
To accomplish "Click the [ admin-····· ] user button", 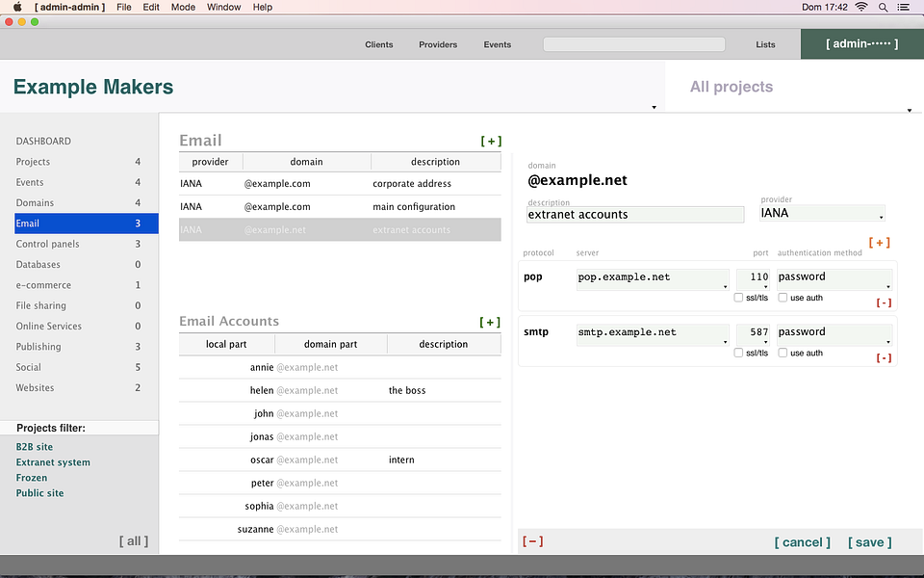I will pos(862,43).
